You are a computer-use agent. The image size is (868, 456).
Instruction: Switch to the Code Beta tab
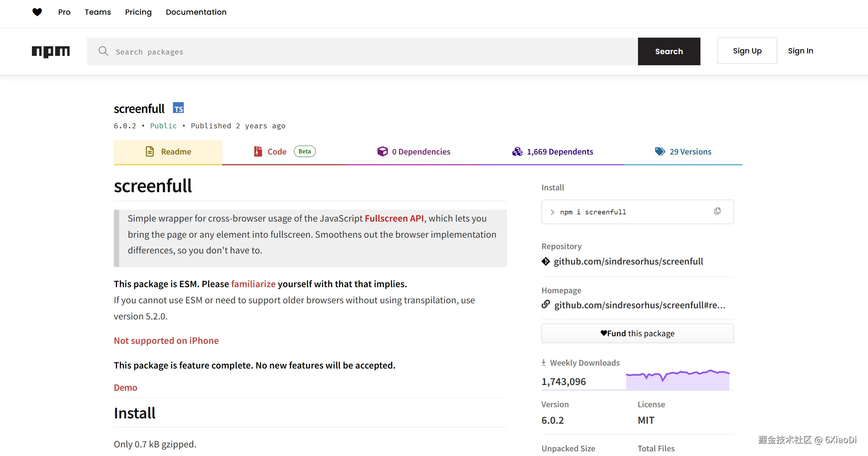[284, 152]
